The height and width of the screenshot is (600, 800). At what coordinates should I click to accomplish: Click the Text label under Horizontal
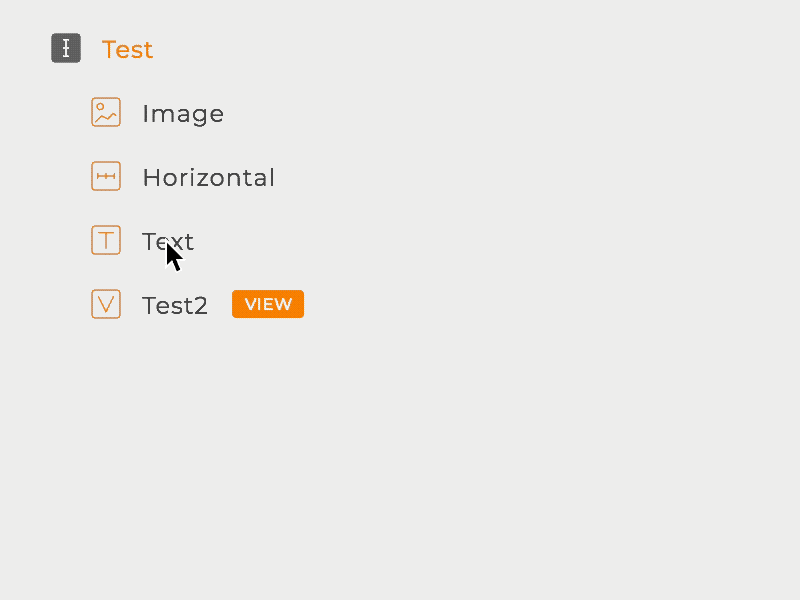click(168, 240)
